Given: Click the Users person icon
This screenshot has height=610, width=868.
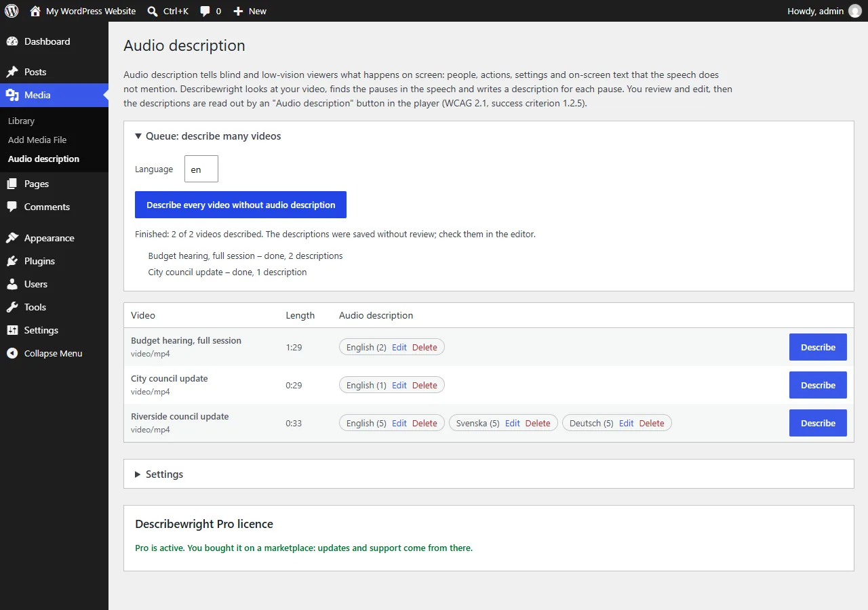Looking at the screenshot, I should [x=12, y=284].
